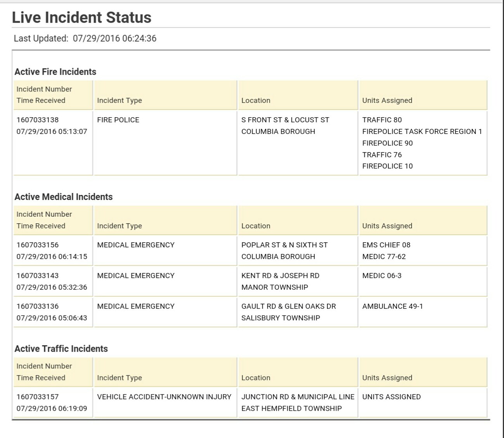504x438 pixels.
Task: Click the TRAFFIC 76 unit entry
Action: 382,155
